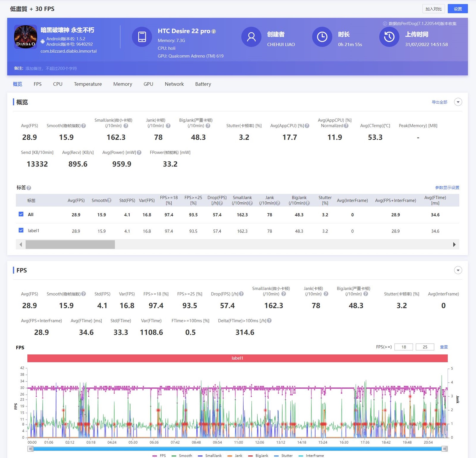Click the 加入对比 button

pos(433,9)
